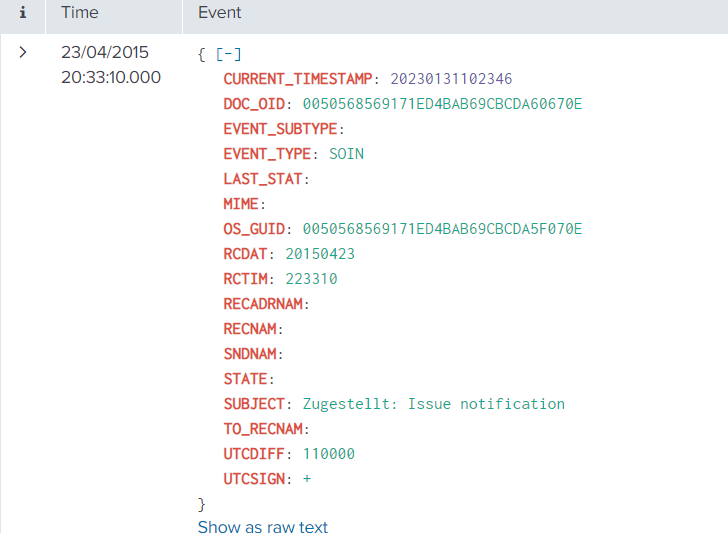Click the RCTIM value 223310
Image resolution: width=728 pixels, height=533 pixels.
pyautogui.click(x=311, y=279)
